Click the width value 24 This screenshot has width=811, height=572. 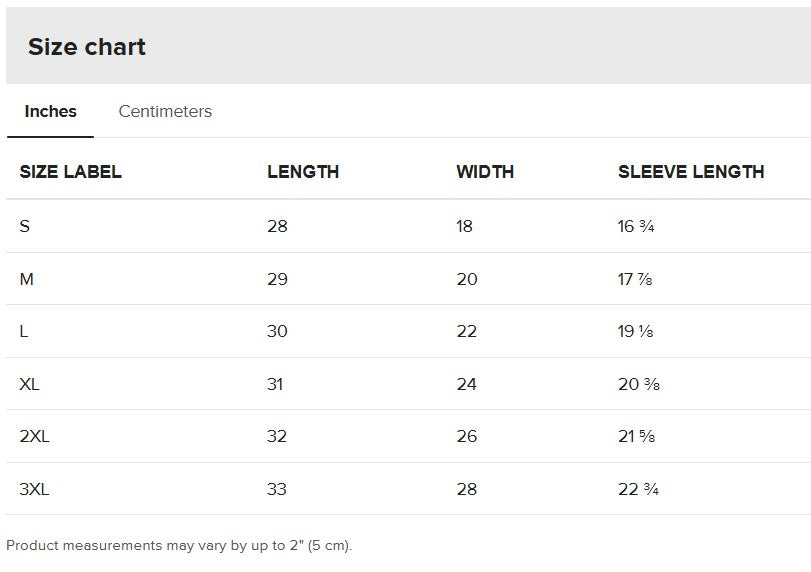tap(467, 384)
